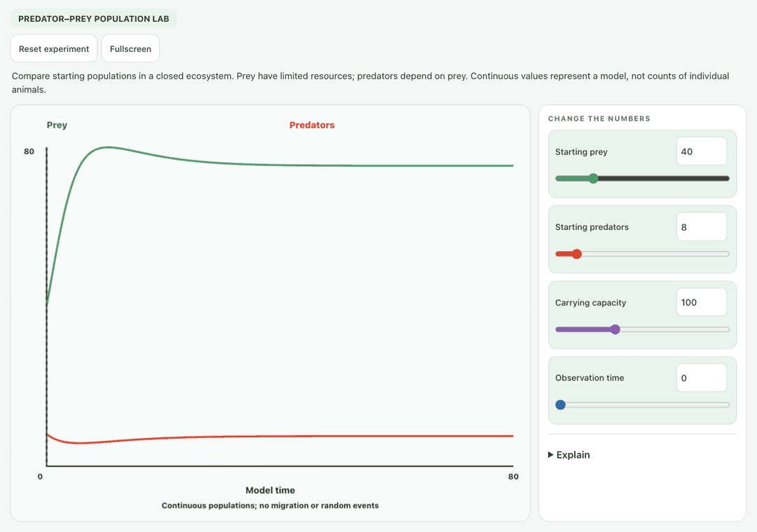
Task: Click the Carrying capacity slider handle
Action: 615,329
